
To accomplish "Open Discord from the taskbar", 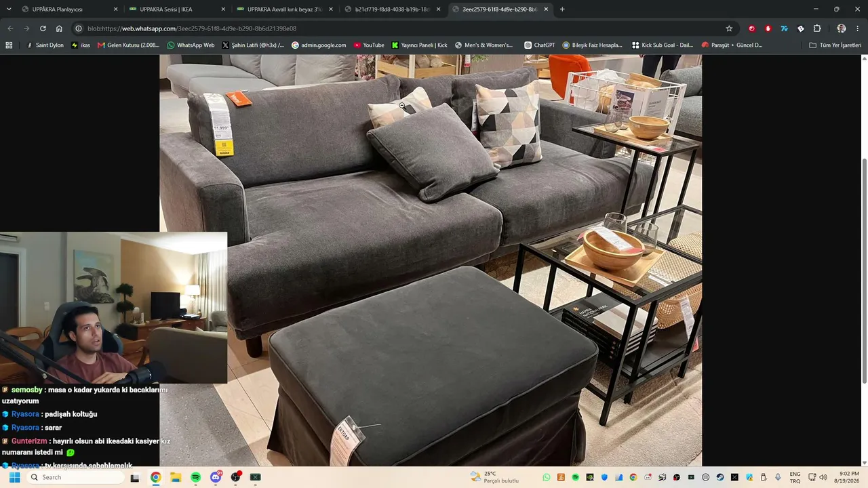I will 216,477.
